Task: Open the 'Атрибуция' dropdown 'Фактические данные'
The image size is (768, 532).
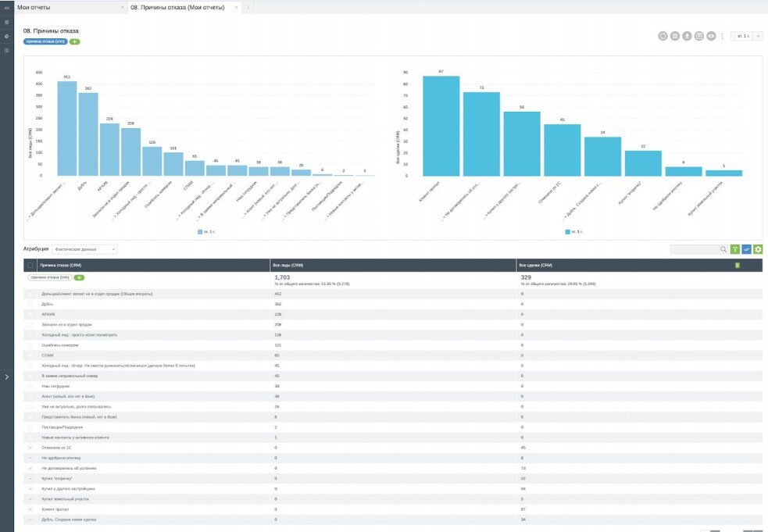Action: point(84,249)
